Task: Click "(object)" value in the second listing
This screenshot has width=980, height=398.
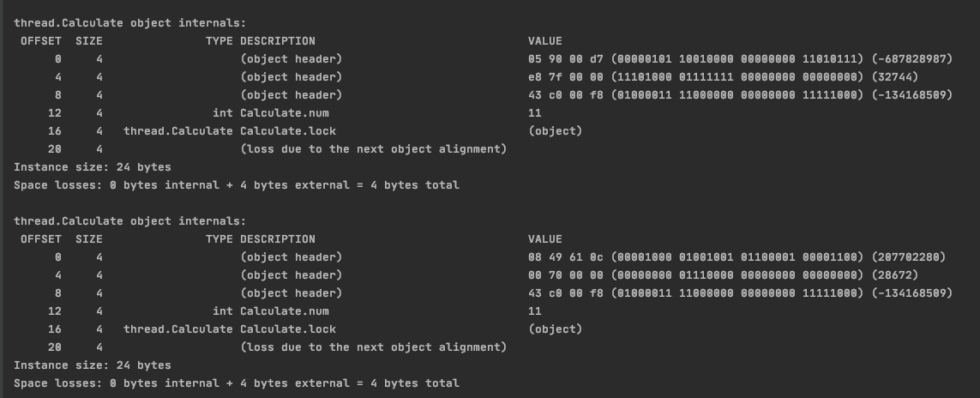Action: click(x=556, y=329)
